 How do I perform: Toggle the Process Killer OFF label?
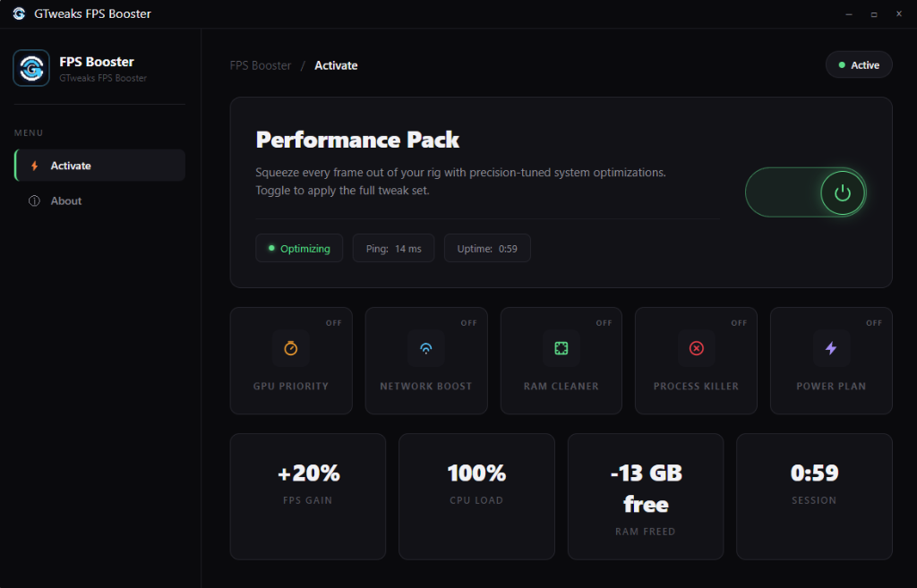[x=739, y=323]
